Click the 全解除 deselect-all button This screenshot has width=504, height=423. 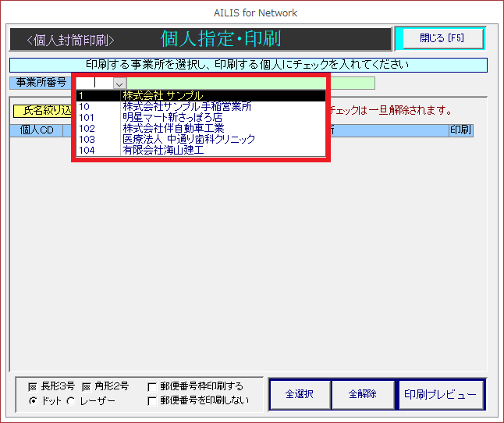362,395
